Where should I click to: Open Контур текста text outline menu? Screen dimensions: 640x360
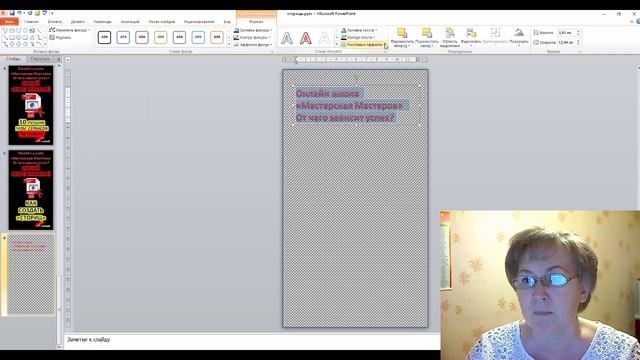click(358, 38)
